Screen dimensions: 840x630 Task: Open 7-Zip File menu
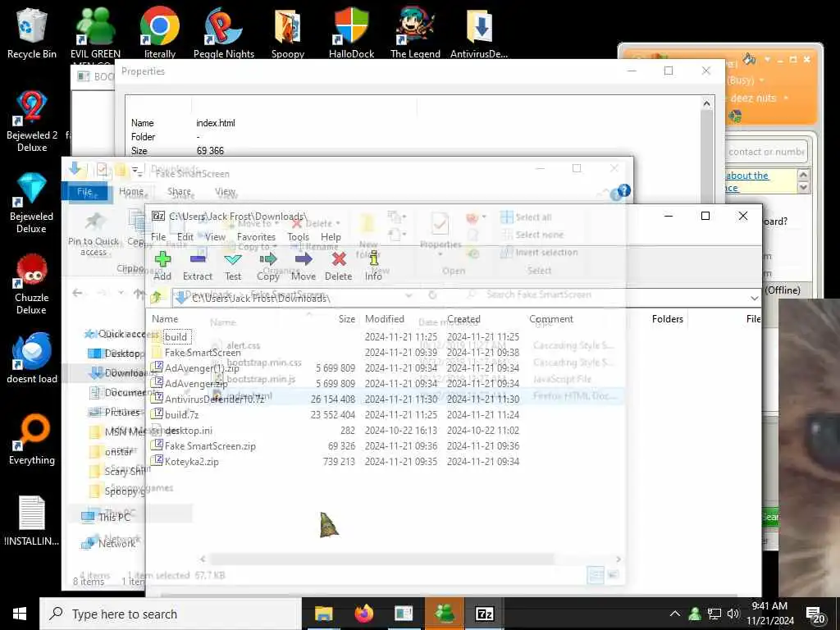click(158, 237)
